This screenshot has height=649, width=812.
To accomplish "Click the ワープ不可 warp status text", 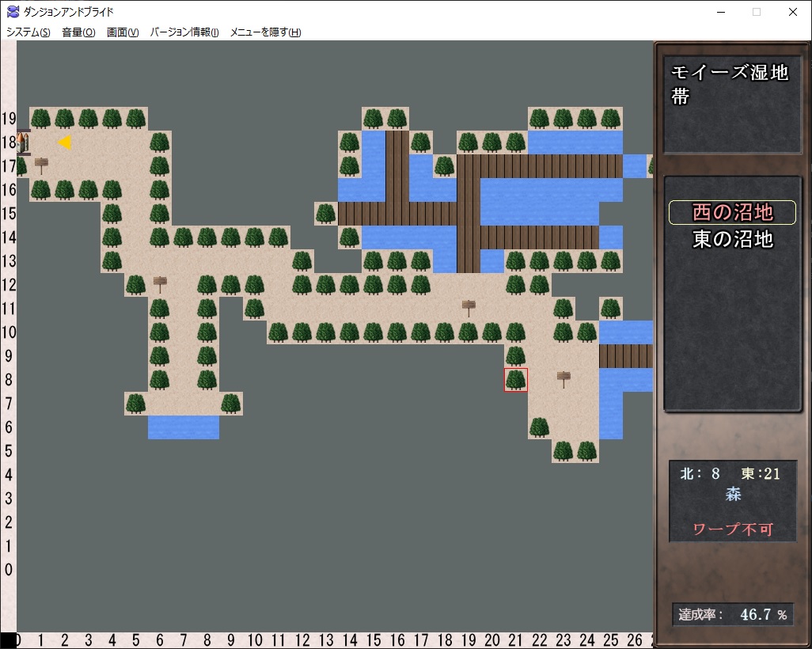I will pos(733,529).
